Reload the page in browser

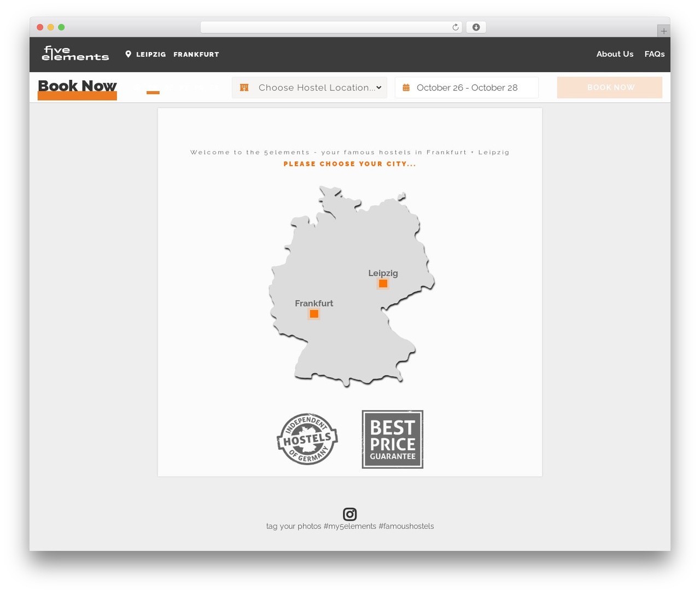click(456, 27)
